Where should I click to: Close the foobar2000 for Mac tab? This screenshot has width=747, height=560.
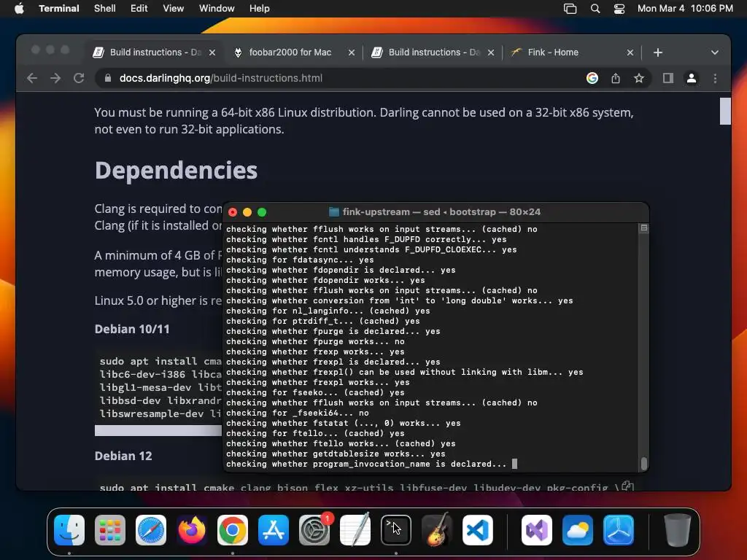[x=352, y=52]
